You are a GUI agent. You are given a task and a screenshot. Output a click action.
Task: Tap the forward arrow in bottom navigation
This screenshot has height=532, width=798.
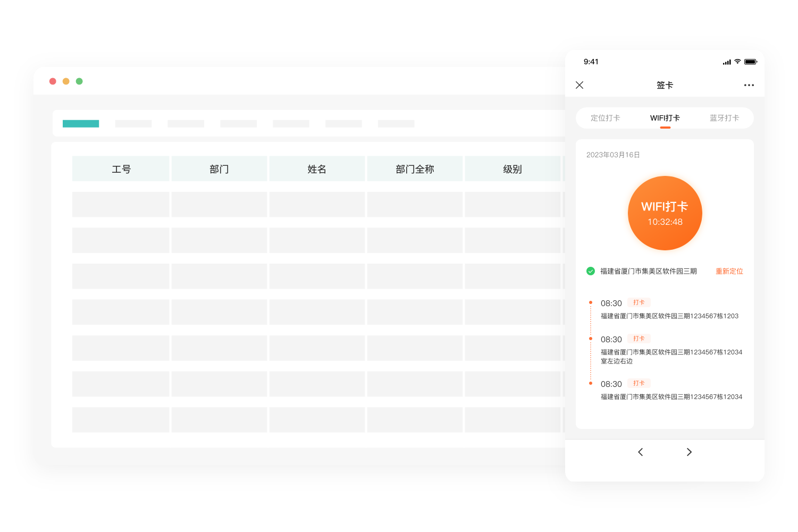coord(689,452)
